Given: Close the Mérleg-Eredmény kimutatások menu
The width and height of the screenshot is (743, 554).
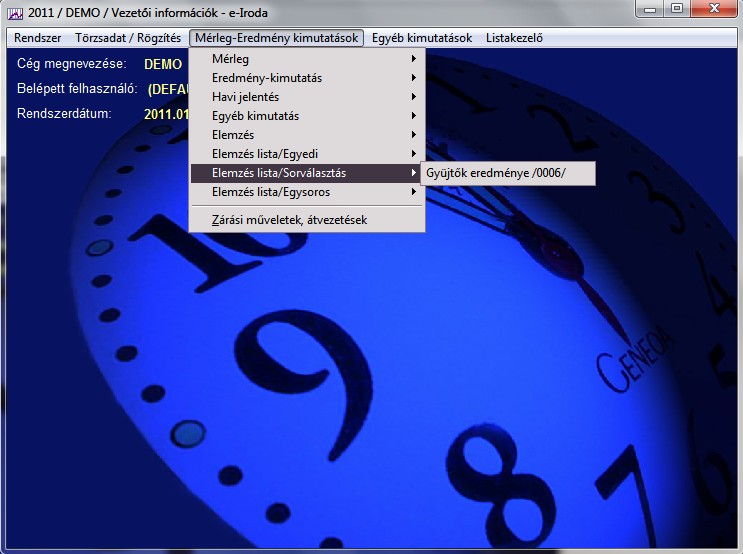Looking at the screenshot, I should 276,38.
